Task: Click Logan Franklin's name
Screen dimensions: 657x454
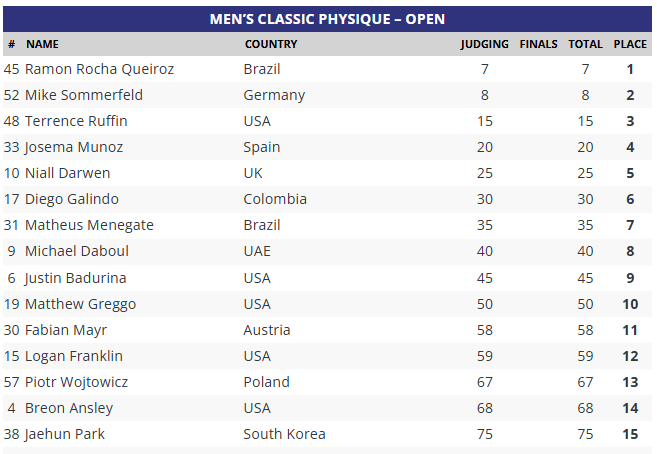Action: tap(76, 356)
